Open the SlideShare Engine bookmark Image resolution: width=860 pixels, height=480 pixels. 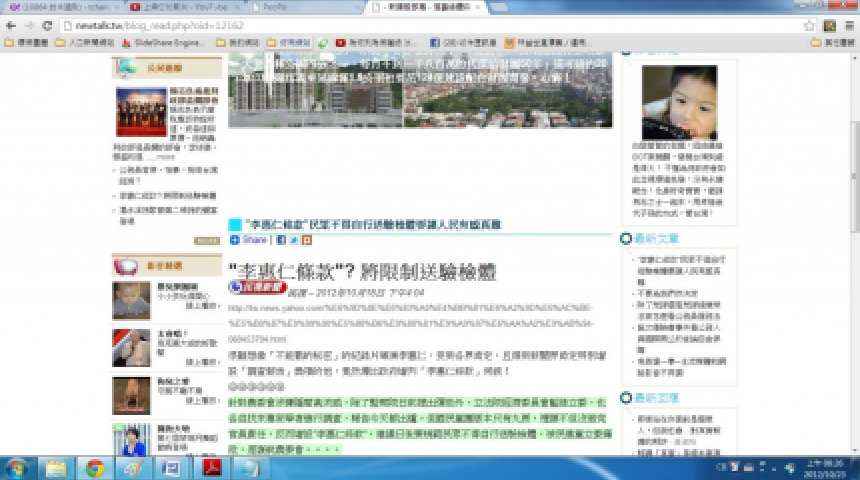164,43
